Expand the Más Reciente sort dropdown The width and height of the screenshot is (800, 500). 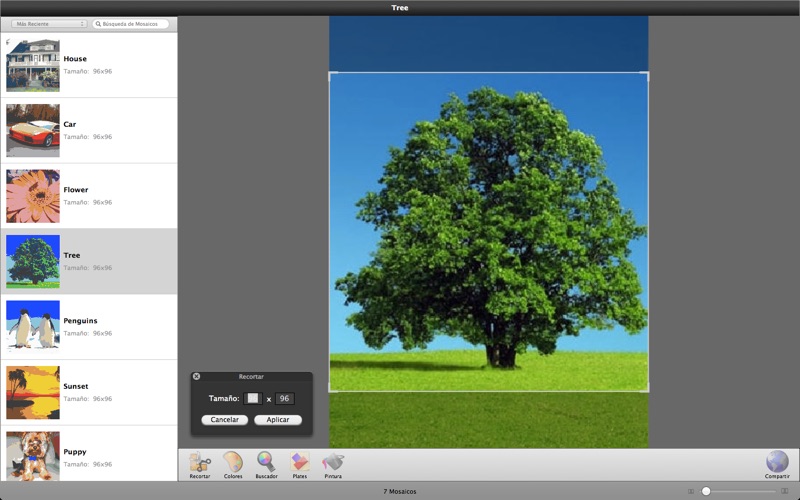tap(50, 23)
